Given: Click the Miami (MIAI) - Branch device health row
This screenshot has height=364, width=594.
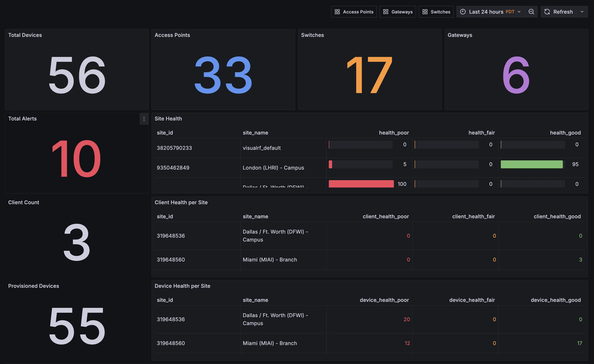Looking at the screenshot, I should 269,343.
